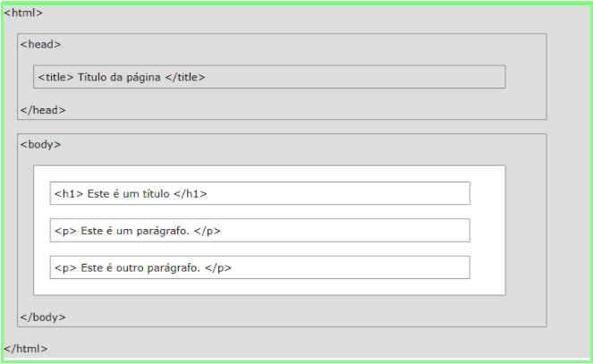Click the closing </html> tag text

pos(26,349)
